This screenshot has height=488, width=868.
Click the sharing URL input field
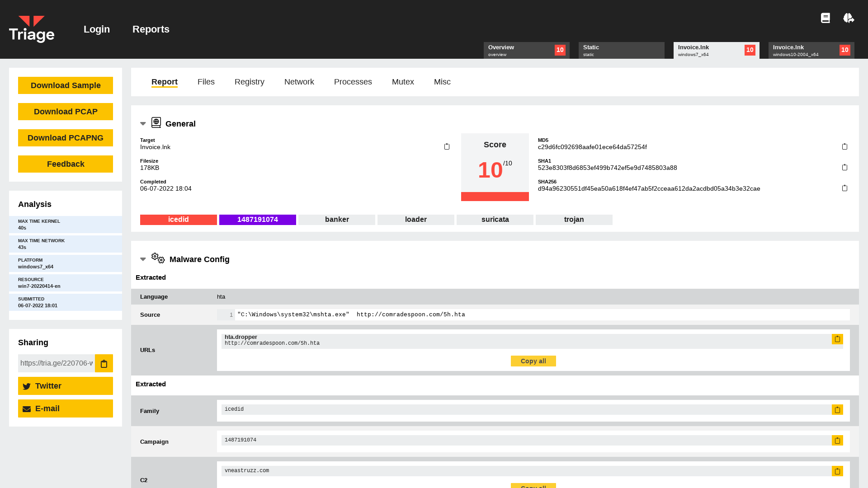pos(56,363)
